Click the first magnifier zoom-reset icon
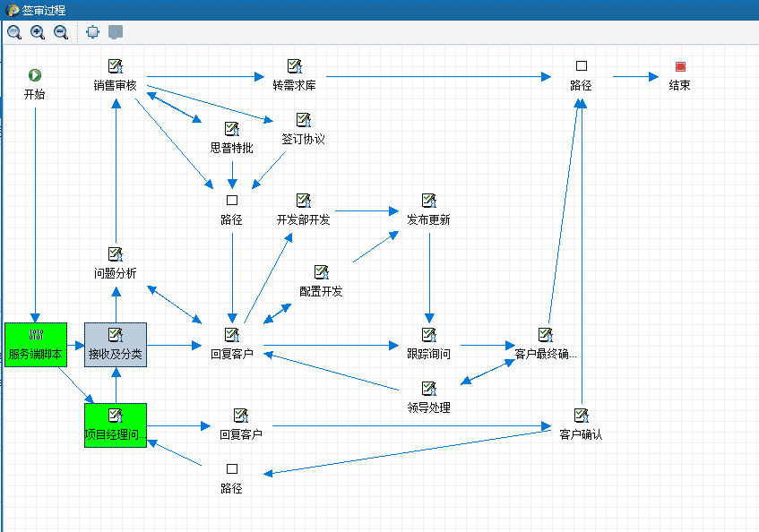The image size is (759, 532). (x=14, y=32)
